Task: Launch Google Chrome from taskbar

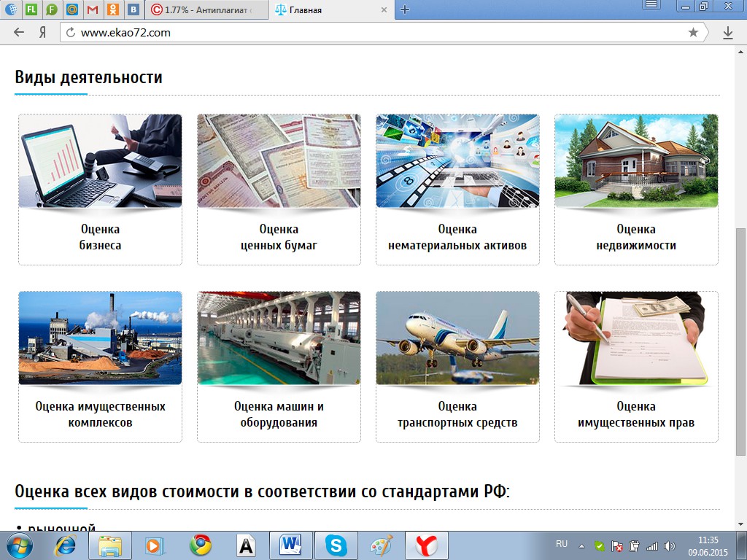Action: [201, 545]
